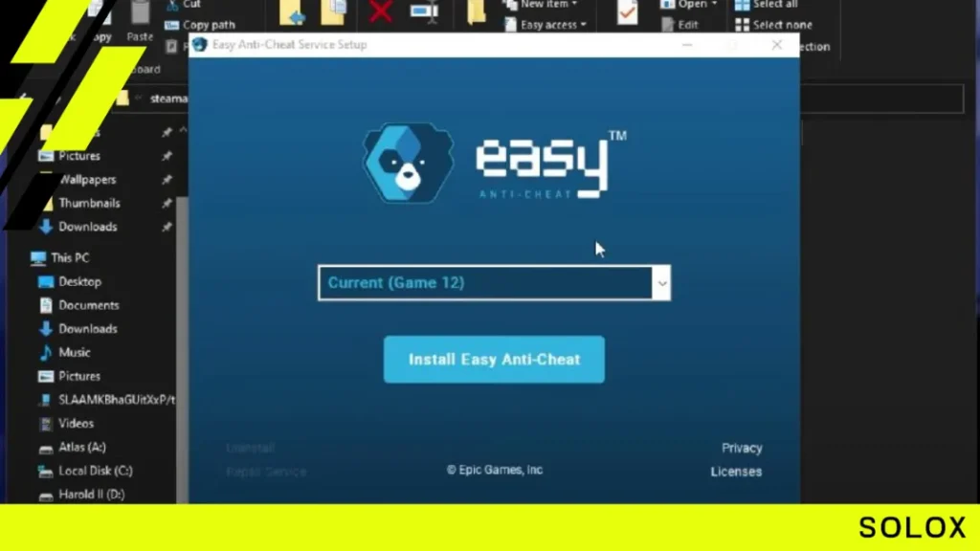Expand the New item dropdown in the ribbon
Screen dimensions: 980x551
(x=542, y=5)
